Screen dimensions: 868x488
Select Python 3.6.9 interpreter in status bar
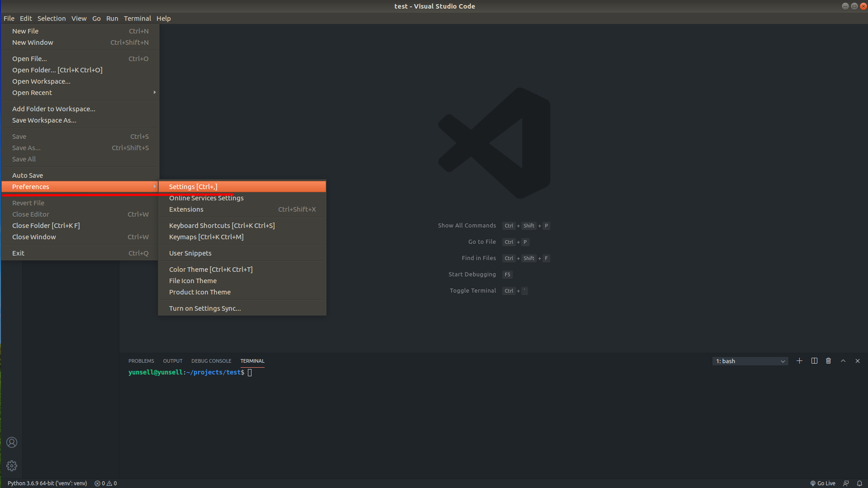(47, 483)
